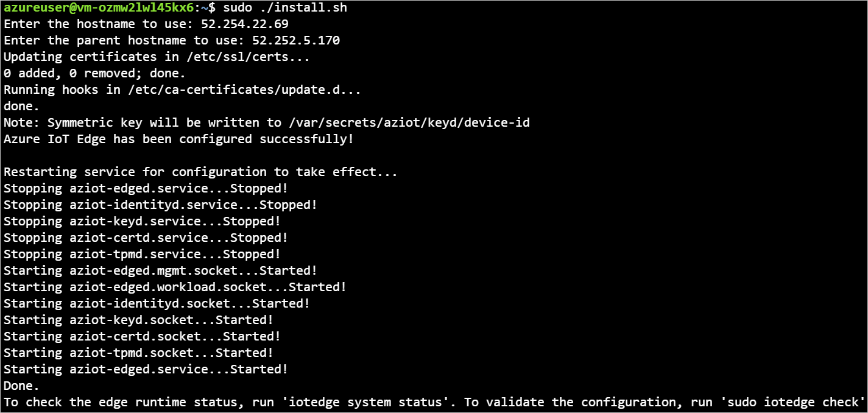Click the 'Starting aziot-edged.mgmt.socket' line
The image size is (868, 413).
click(x=160, y=270)
